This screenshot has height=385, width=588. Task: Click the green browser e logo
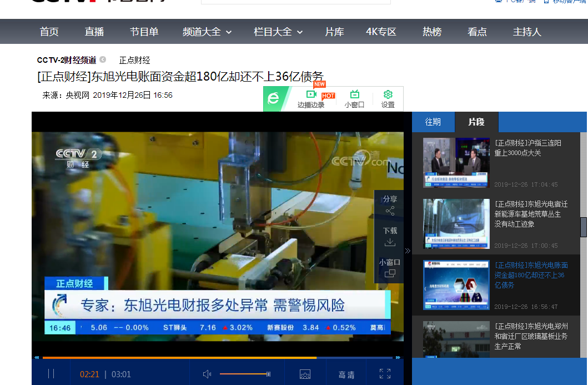(x=273, y=99)
